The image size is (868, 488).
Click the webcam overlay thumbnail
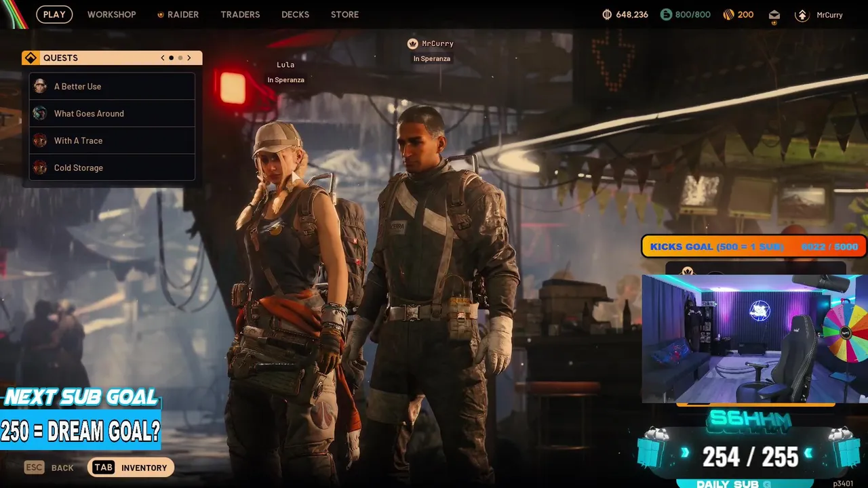[x=754, y=339]
